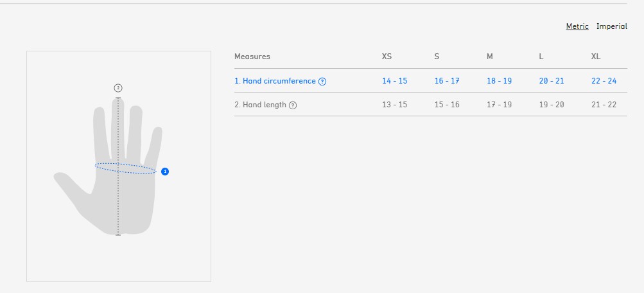Click the S size column header

437,57
